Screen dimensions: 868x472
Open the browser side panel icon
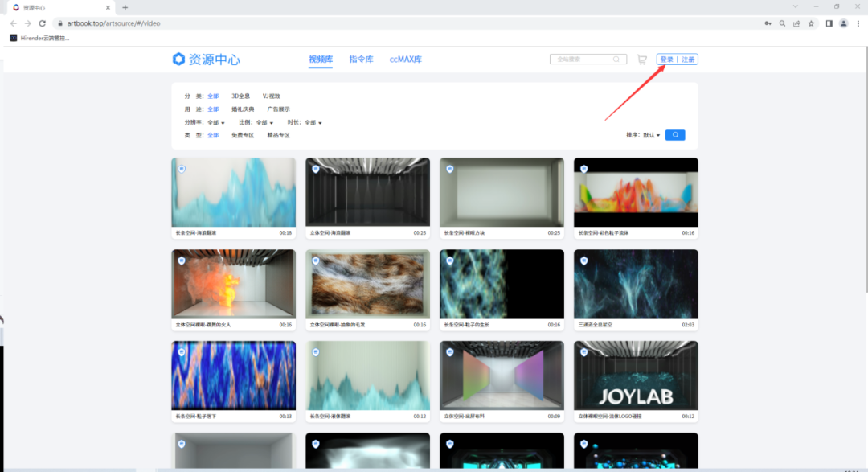829,23
